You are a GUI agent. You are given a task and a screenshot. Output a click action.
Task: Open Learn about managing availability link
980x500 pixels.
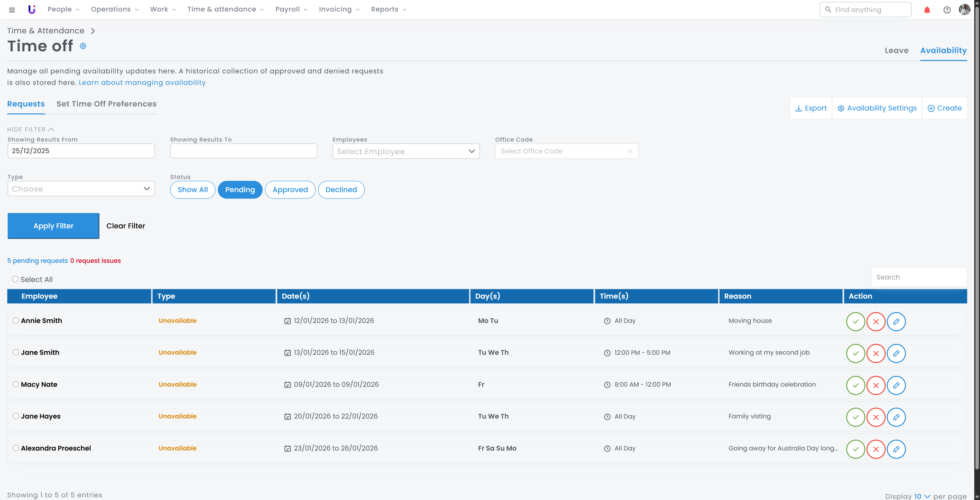pos(142,83)
